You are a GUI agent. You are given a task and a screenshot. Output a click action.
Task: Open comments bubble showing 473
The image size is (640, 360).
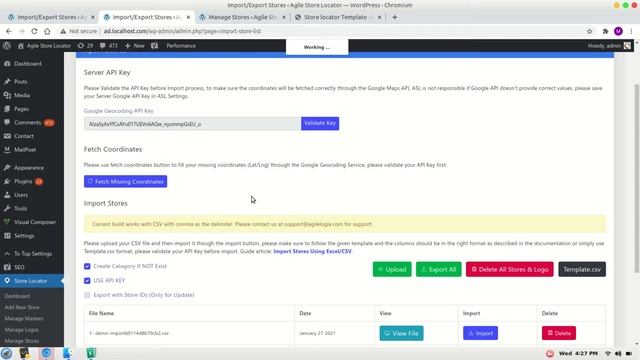point(109,46)
